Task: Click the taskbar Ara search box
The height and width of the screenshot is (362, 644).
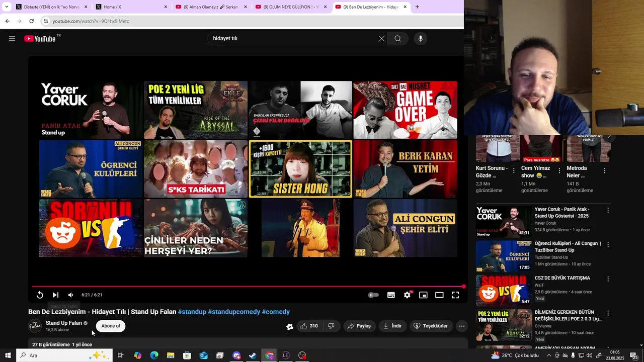Action: pos(64,355)
